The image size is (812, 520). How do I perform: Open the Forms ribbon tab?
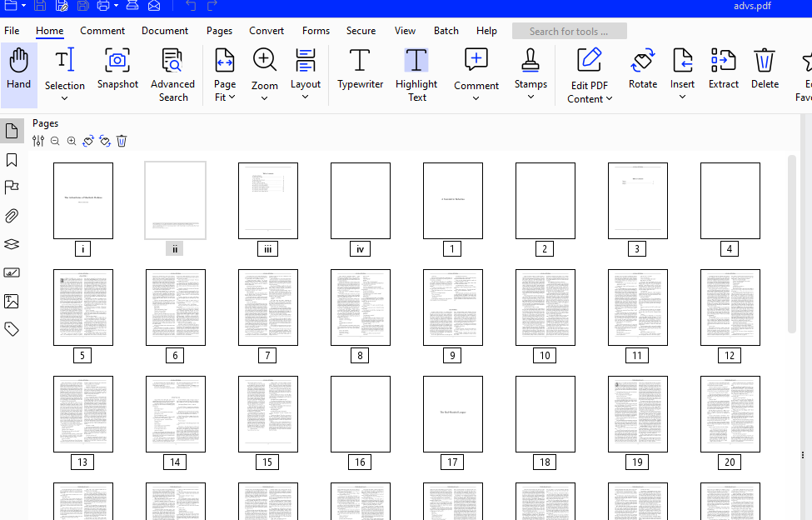[x=316, y=31]
